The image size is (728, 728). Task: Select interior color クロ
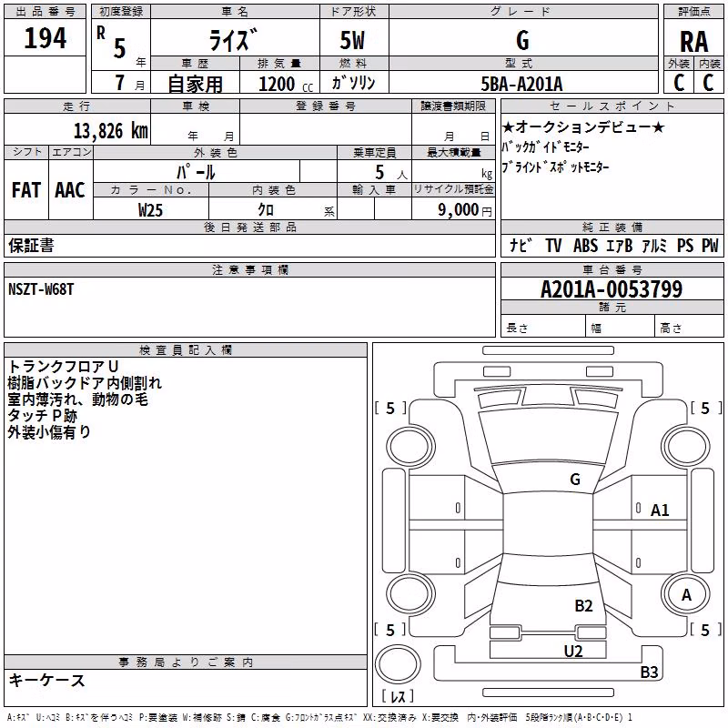[266, 210]
